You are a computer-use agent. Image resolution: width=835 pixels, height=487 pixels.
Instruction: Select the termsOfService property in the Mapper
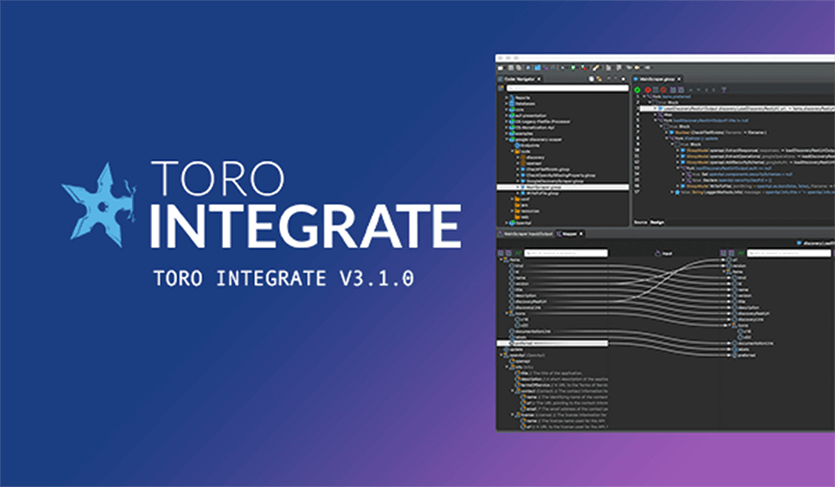pos(535,385)
